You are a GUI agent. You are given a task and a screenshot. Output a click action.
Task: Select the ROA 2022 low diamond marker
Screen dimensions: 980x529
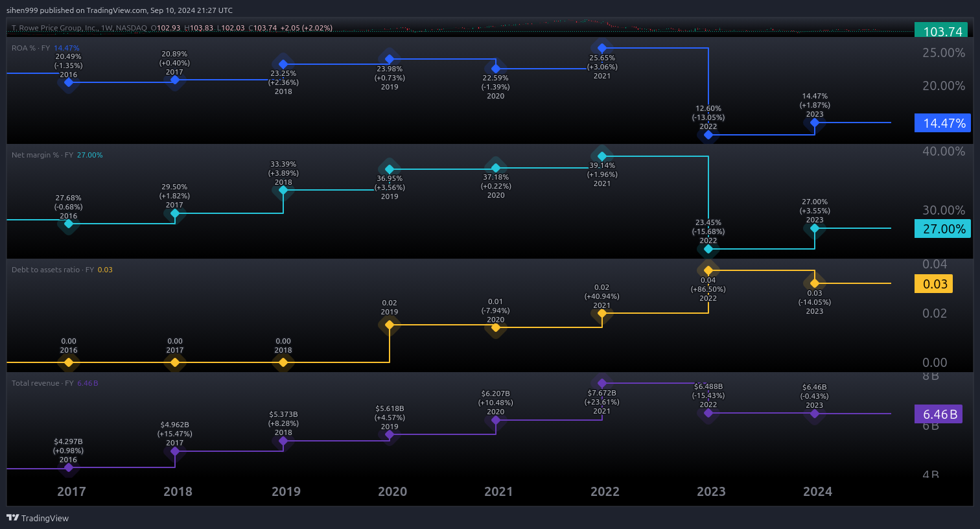(x=708, y=135)
